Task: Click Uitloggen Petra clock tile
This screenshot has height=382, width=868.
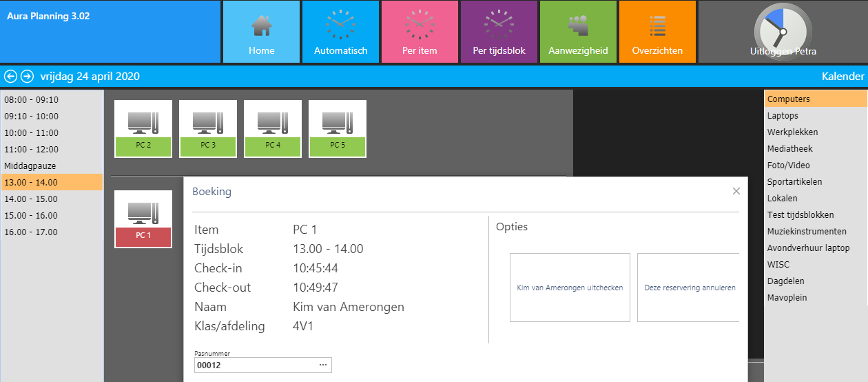Action: click(783, 32)
